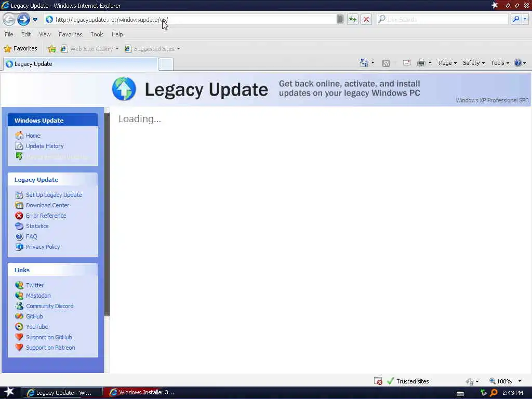Click the Live Search input box
The image size is (532, 399).
(x=443, y=19)
